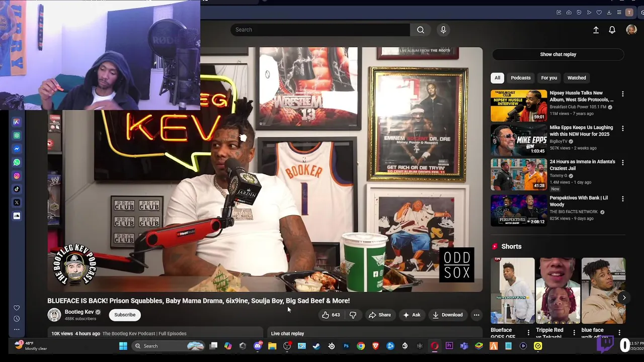
Task: Select the Podcasts filter chip
Action: (x=521, y=78)
